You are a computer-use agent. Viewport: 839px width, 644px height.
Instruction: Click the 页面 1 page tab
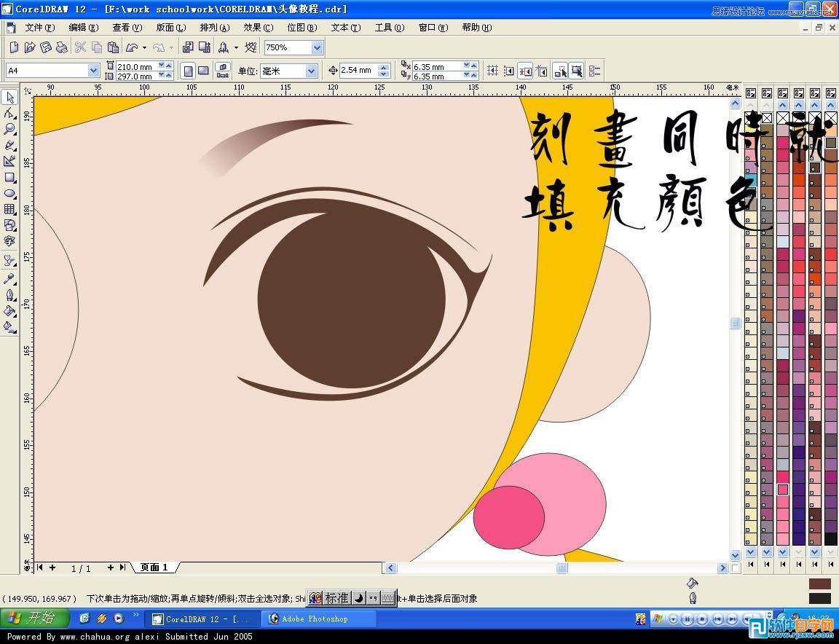pyautogui.click(x=153, y=567)
